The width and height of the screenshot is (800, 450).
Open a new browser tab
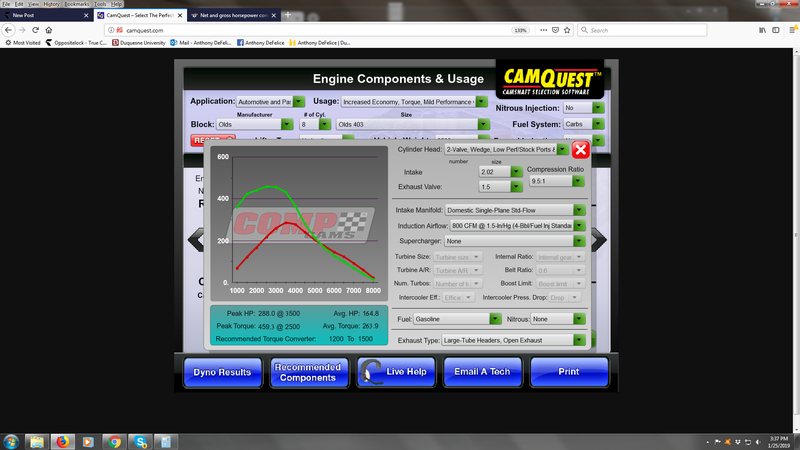[x=288, y=15]
